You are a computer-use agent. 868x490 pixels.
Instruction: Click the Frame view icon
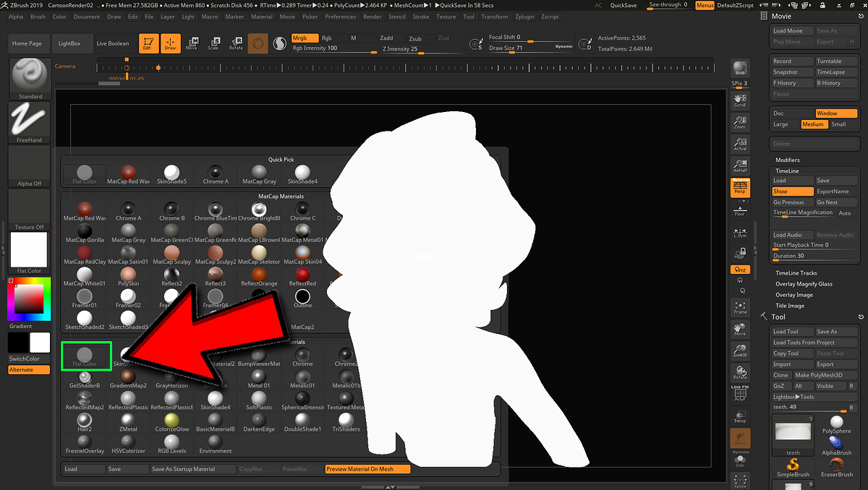coord(739,308)
